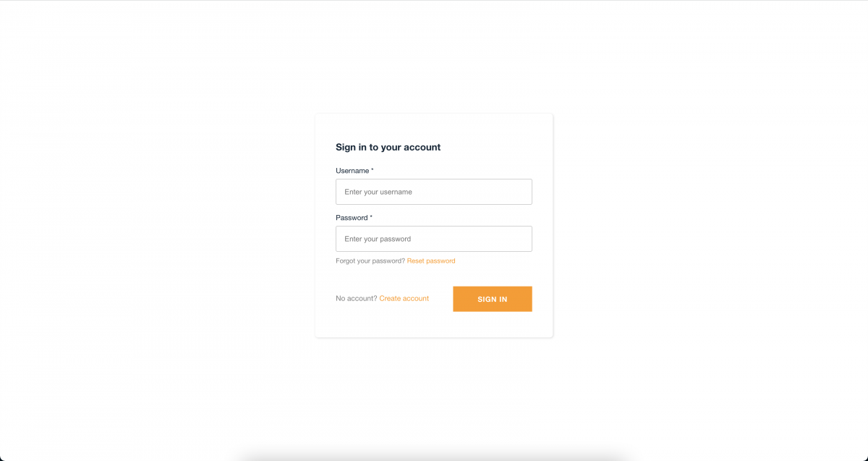Click the asterisk beside Username label
The width and height of the screenshot is (868, 461).
373,170
